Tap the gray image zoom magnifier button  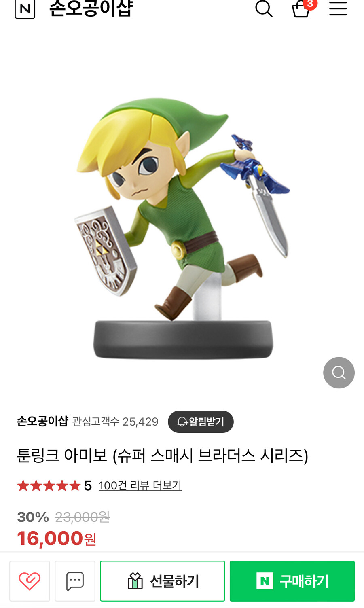[339, 373]
